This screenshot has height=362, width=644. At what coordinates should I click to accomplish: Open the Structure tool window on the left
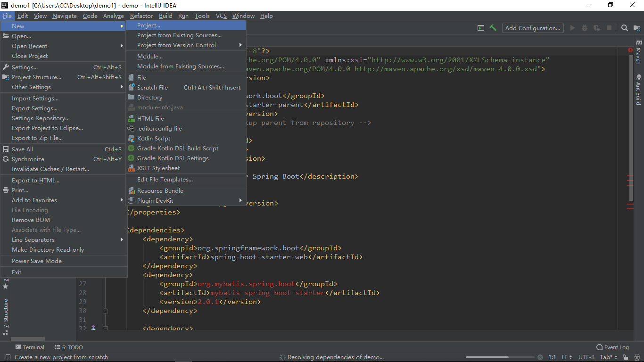(5, 311)
